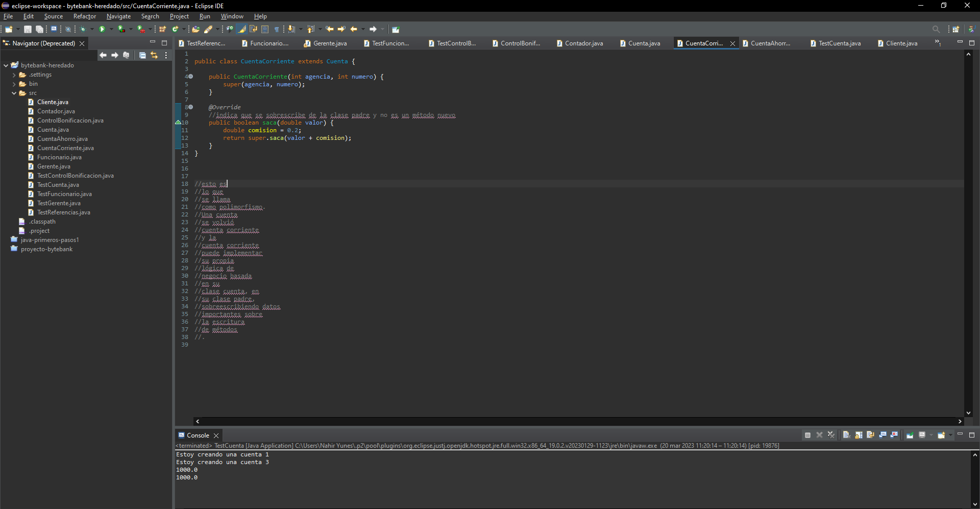Click Navigator Back arrow icon
The height and width of the screenshot is (509, 980).
click(x=103, y=55)
